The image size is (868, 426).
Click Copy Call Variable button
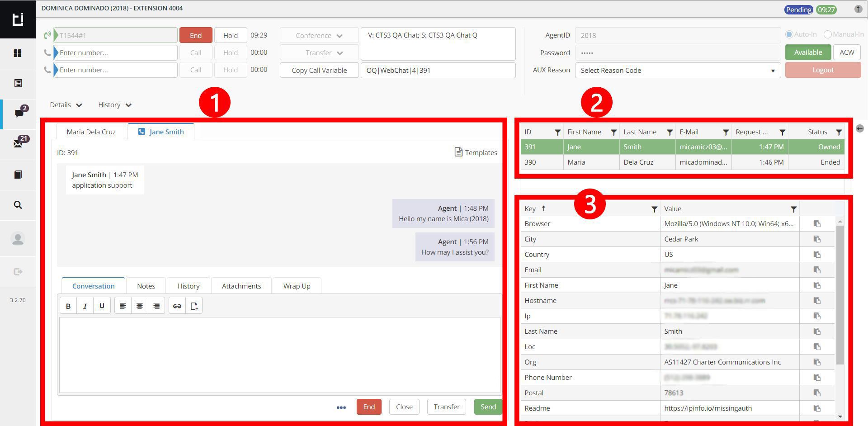[319, 71]
